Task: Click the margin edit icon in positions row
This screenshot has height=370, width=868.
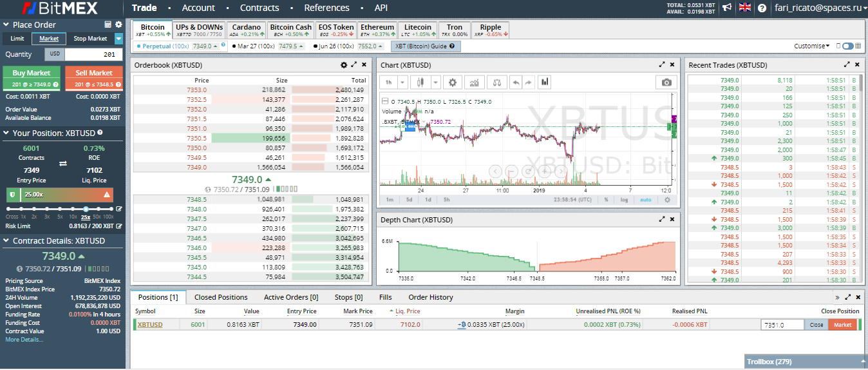Action: pos(462,325)
